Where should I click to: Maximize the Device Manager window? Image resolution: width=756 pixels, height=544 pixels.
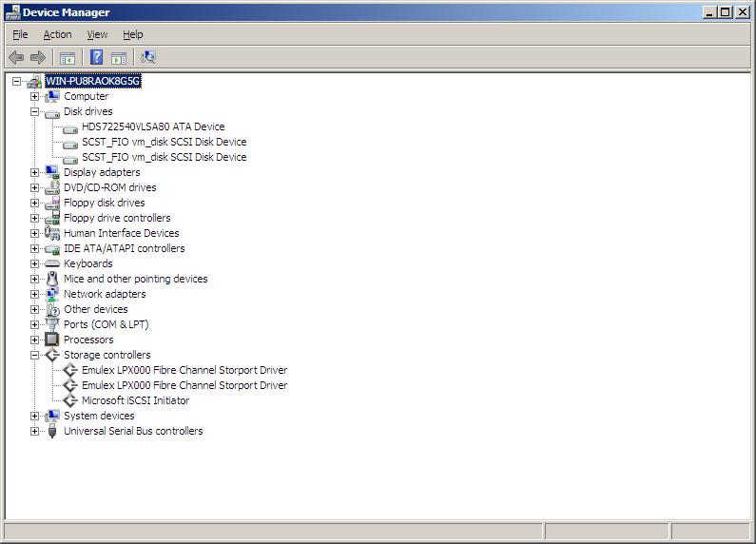pyautogui.click(x=725, y=12)
